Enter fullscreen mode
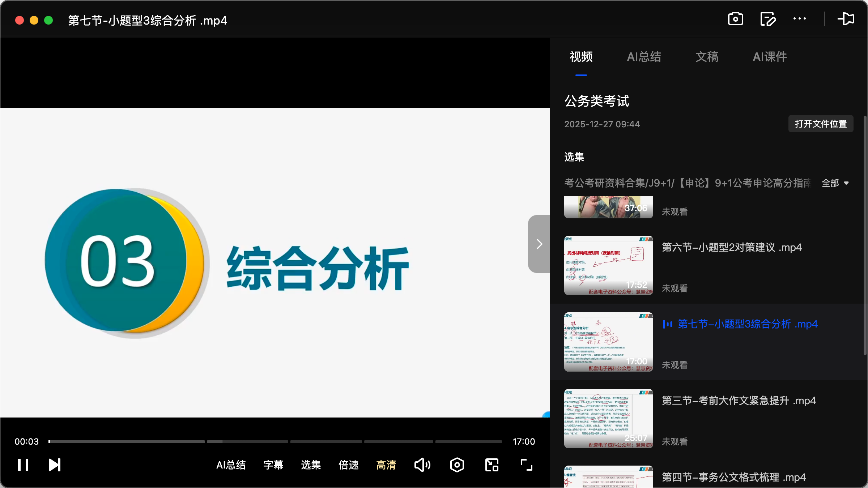The height and width of the screenshot is (488, 868). pos(526,465)
